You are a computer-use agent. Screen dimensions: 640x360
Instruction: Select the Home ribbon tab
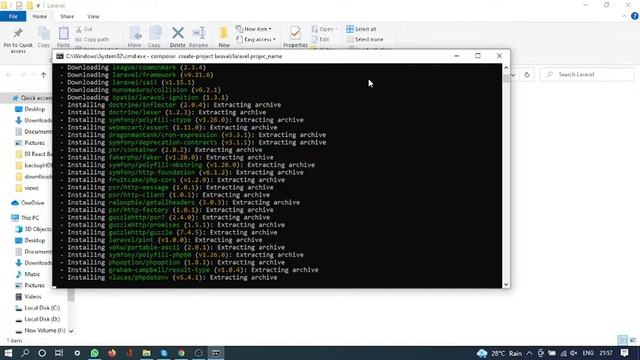click(40, 16)
